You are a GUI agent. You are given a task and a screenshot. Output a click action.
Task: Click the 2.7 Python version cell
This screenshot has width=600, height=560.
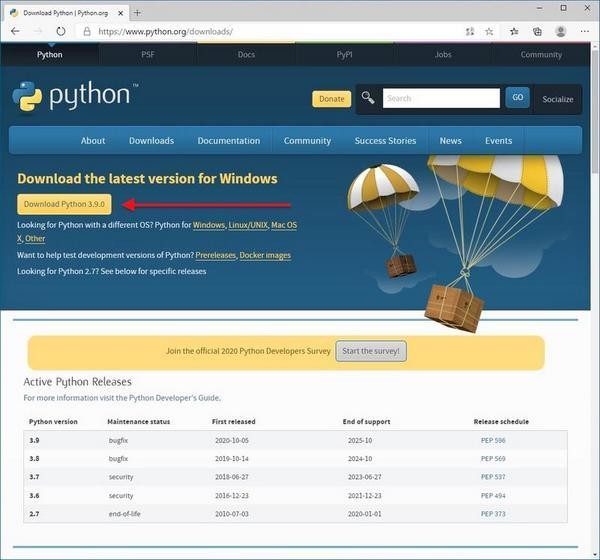34,514
